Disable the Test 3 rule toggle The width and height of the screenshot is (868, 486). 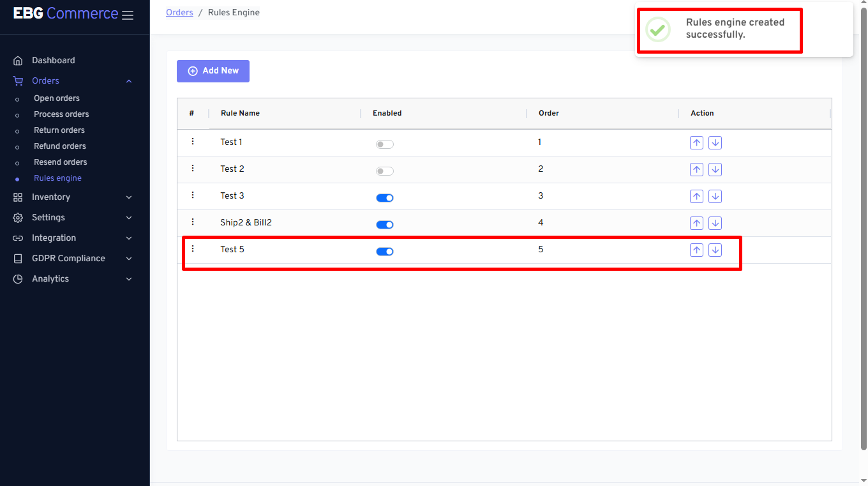(x=384, y=198)
